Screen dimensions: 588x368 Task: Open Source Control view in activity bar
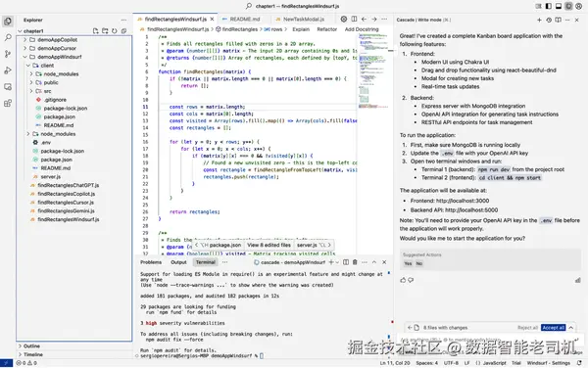pyautogui.click(x=8, y=54)
